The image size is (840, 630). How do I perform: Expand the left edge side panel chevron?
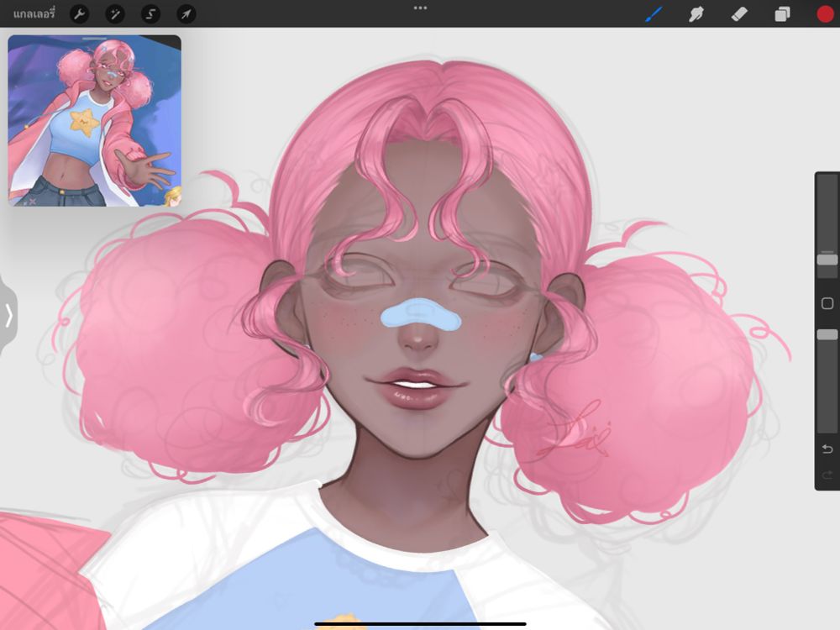click(x=8, y=314)
